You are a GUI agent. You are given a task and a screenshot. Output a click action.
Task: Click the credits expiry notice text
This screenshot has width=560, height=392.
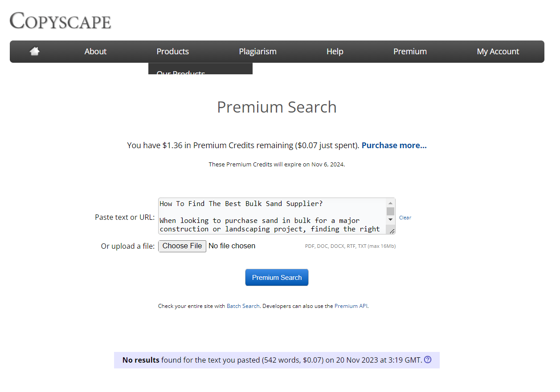[x=277, y=164]
